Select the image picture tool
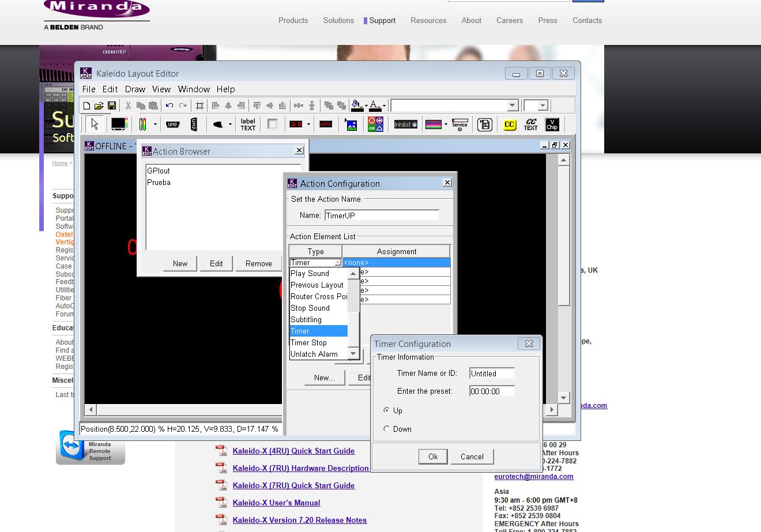The image size is (761, 532). click(351, 124)
